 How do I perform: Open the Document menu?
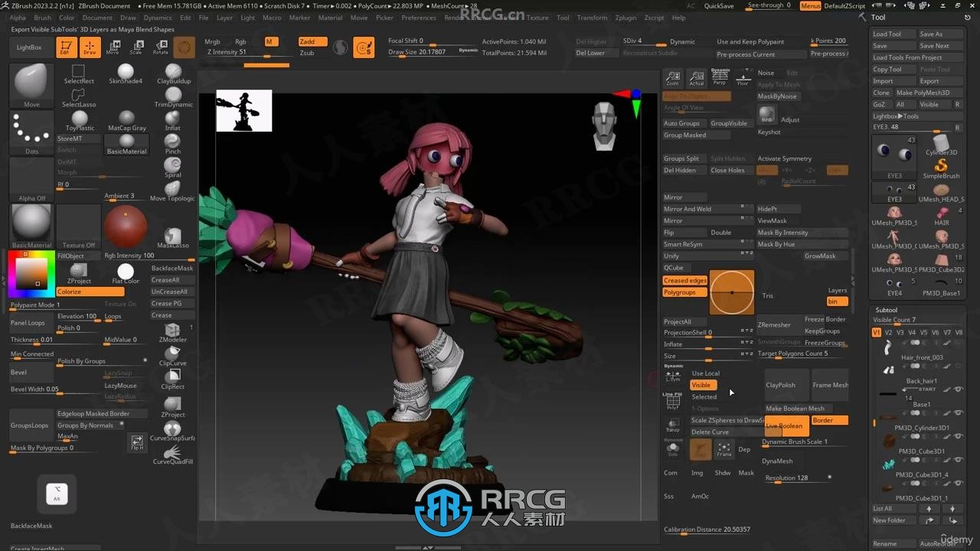tap(97, 18)
